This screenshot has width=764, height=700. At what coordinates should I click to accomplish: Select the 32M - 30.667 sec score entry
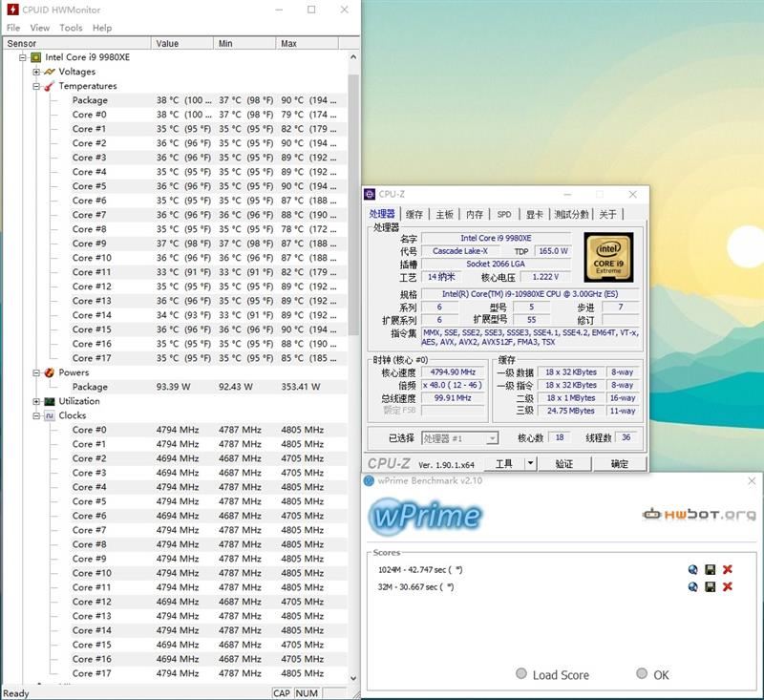416,587
